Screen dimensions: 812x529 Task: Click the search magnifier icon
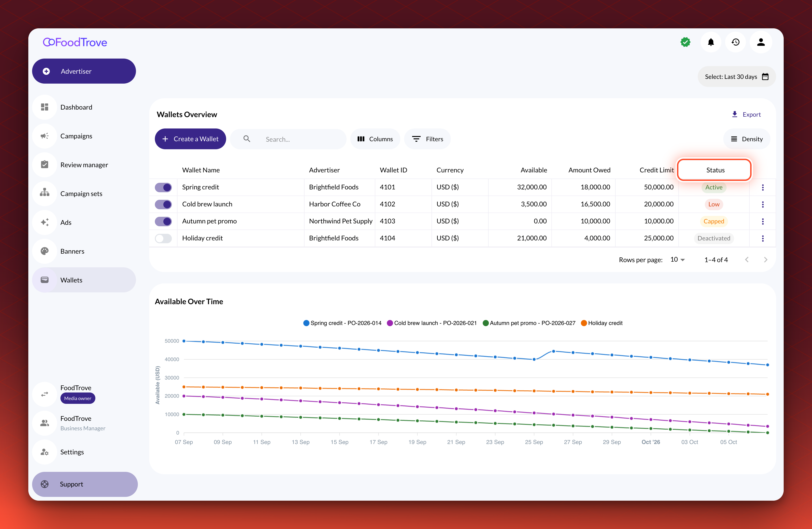pyautogui.click(x=247, y=139)
